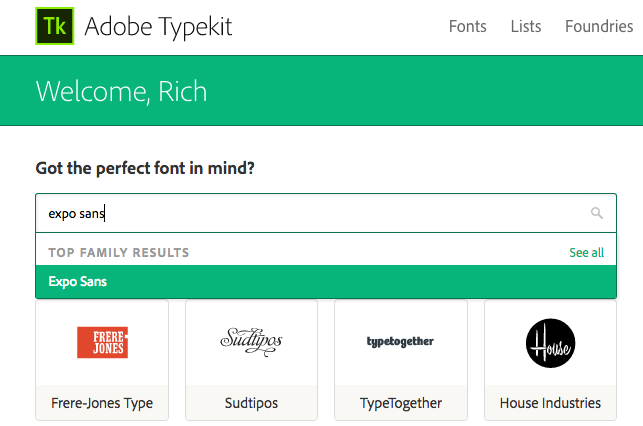
Task: Click the Top Family Results header
Action: 118,253
